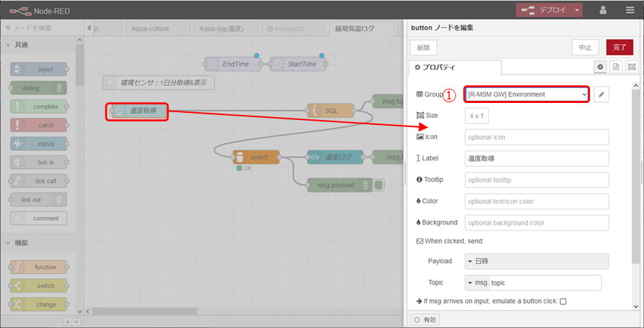The image size is (644, 328).
Task: Click the edit pencil icon next to Group
Action: click(601, 94)
